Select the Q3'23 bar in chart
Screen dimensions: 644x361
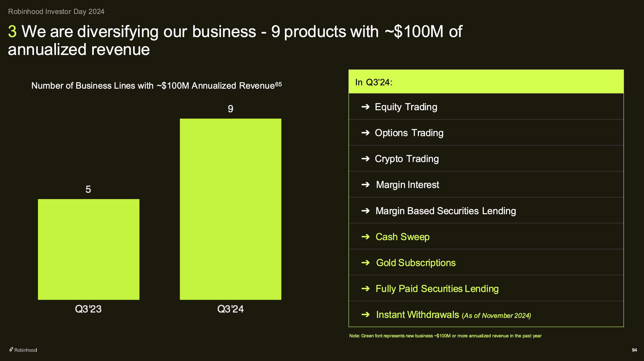click(89, 249)
